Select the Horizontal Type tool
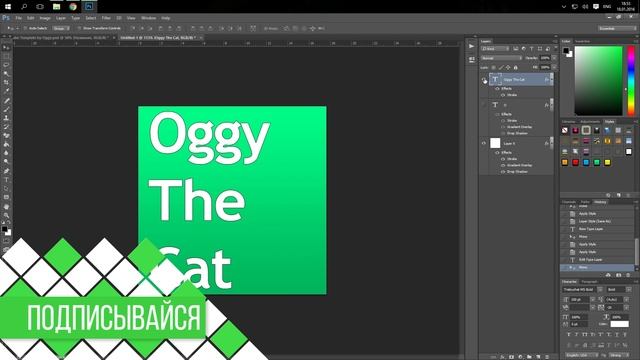The height and width of the screenshot is (360, 640). (x=6, y=180)
